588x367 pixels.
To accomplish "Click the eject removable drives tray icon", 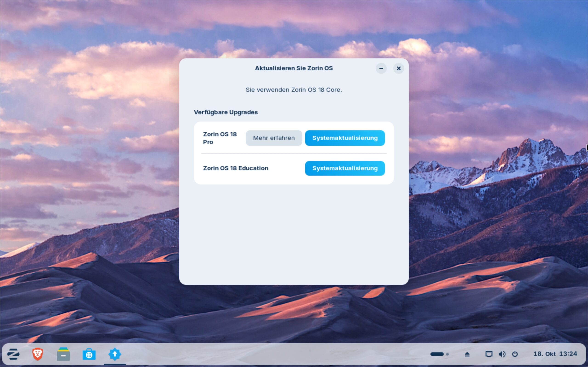I will [467, 354].
